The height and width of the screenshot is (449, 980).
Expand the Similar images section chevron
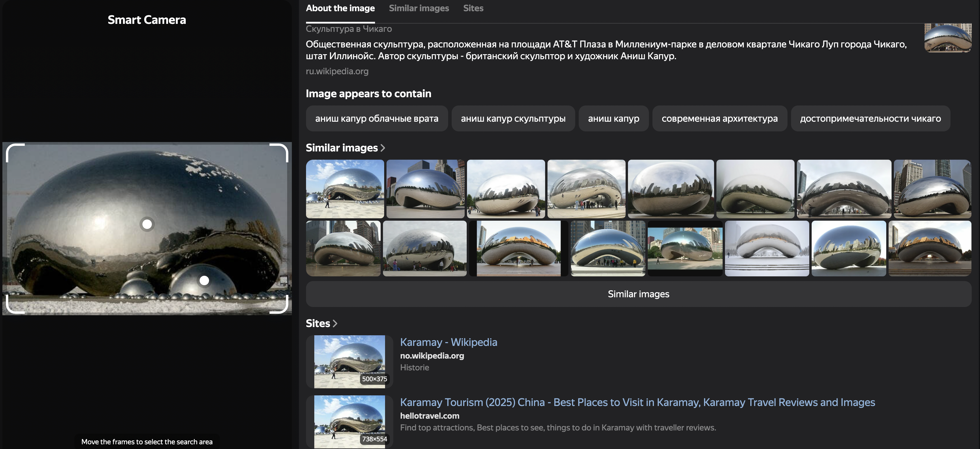[x=383, y=148]
